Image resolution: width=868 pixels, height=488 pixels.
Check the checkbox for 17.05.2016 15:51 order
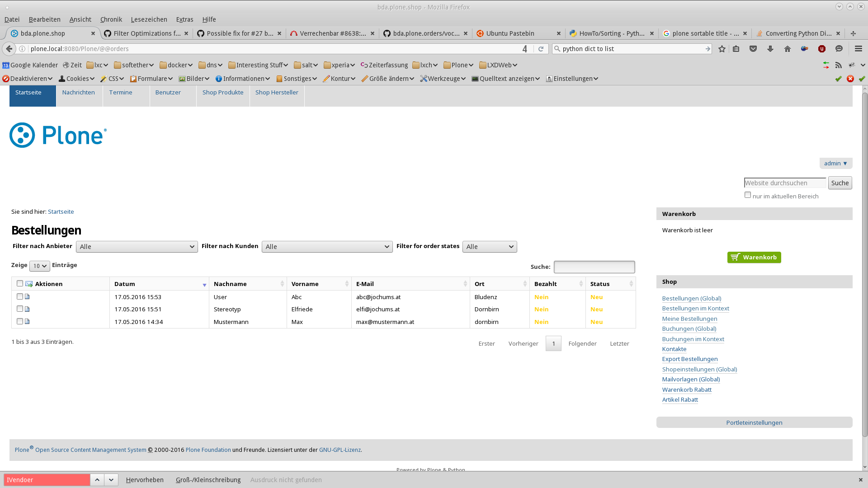[20, 309]
